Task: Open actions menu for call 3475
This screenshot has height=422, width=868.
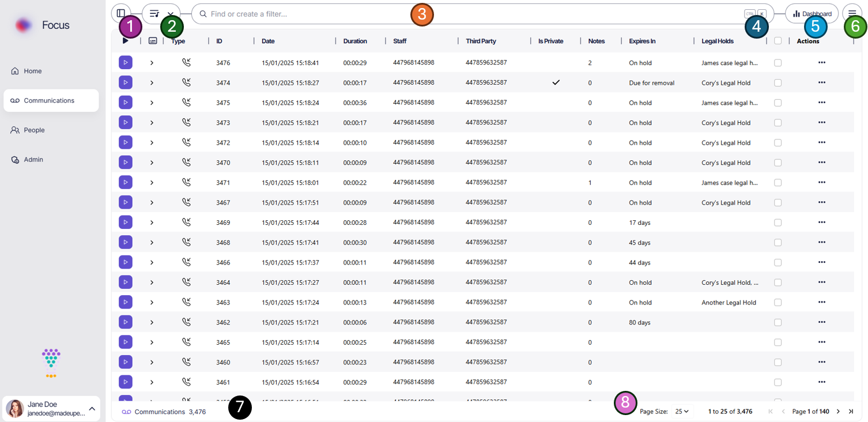Action: [x=821, y=103]
